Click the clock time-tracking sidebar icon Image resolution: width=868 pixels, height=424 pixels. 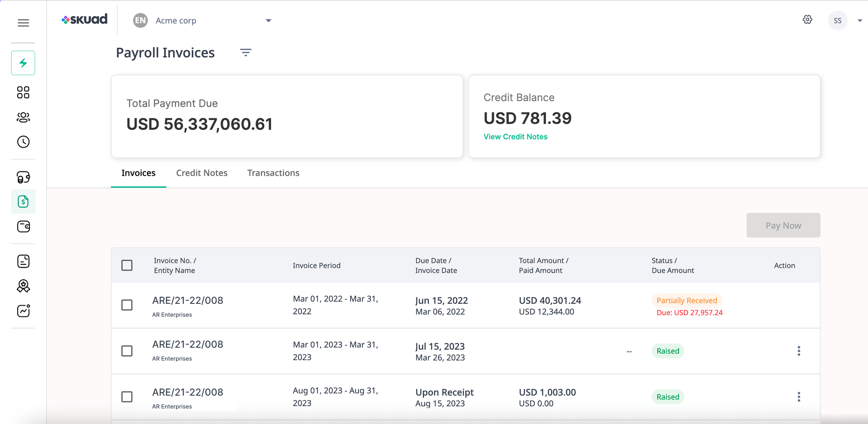pos(23,142)
